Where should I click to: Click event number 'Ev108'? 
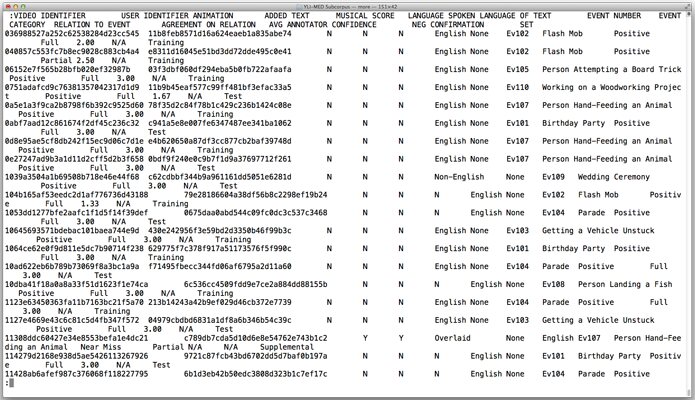554,284
